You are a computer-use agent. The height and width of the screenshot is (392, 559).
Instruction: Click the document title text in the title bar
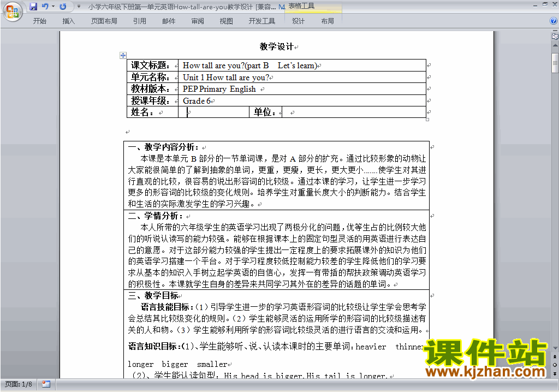tap(182, 7)
